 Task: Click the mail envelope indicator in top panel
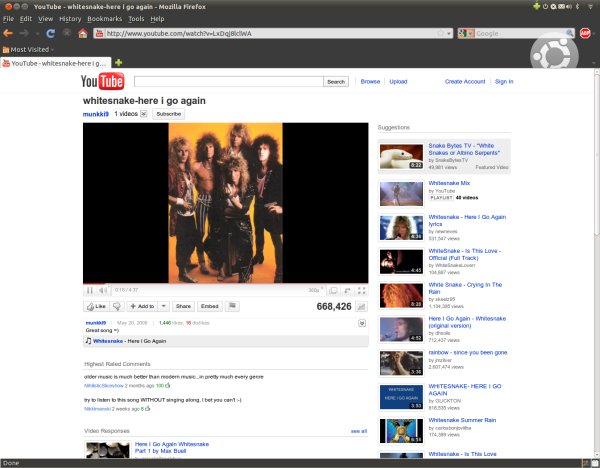tap(561, 7)
